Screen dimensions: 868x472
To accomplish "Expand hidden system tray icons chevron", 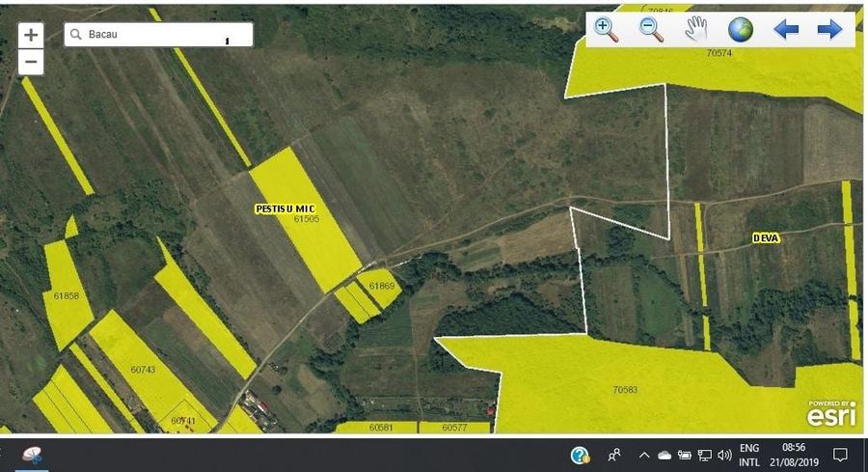I will (x=644, y=456).
